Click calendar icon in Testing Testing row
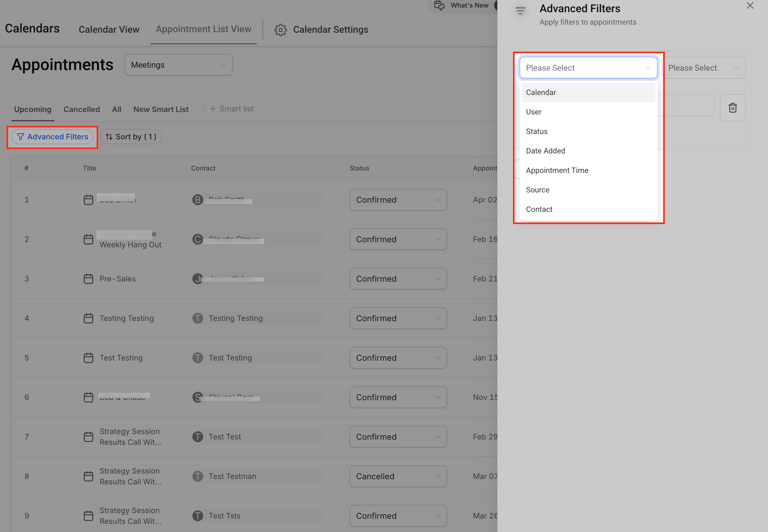Screen dimensions: 768x532 pyautogui.click(x=88, y=318)
